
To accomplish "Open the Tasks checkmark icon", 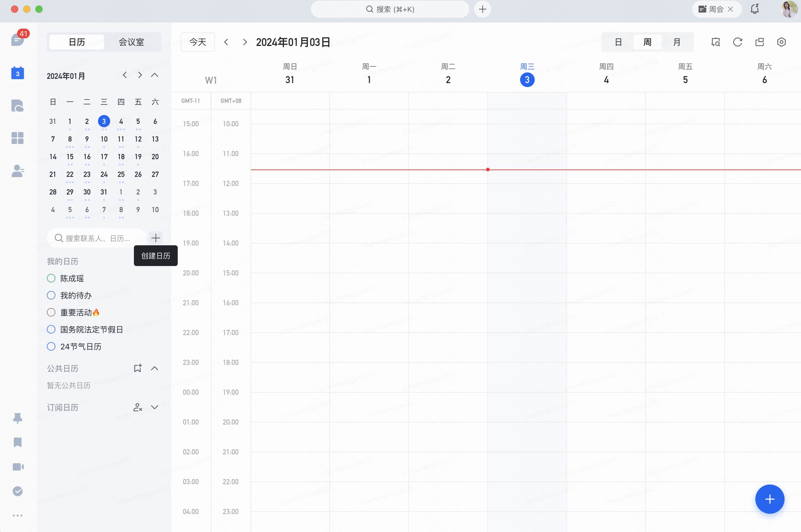I will click(x=17, y=491).
